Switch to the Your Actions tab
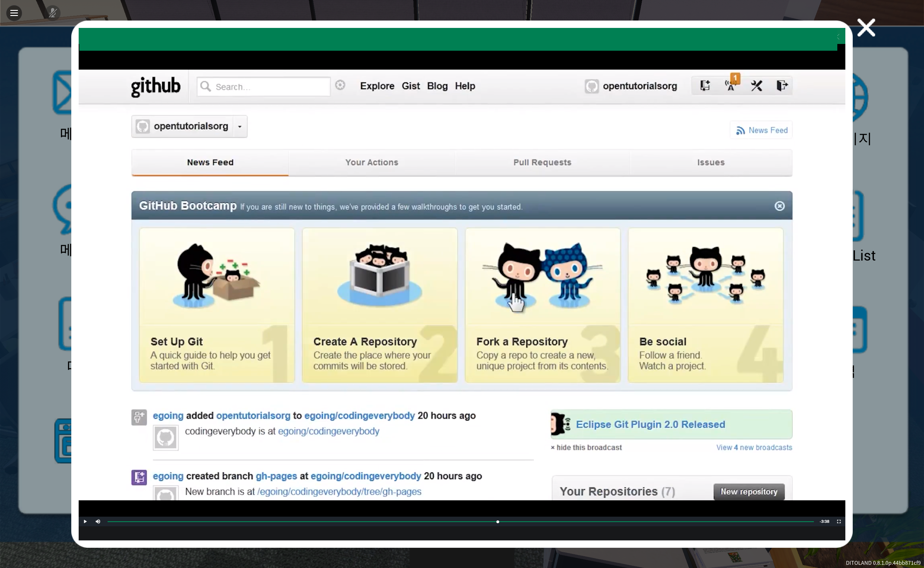Image resolution: width=924 pixels, height=568 pixels. [x=372, y=162]
